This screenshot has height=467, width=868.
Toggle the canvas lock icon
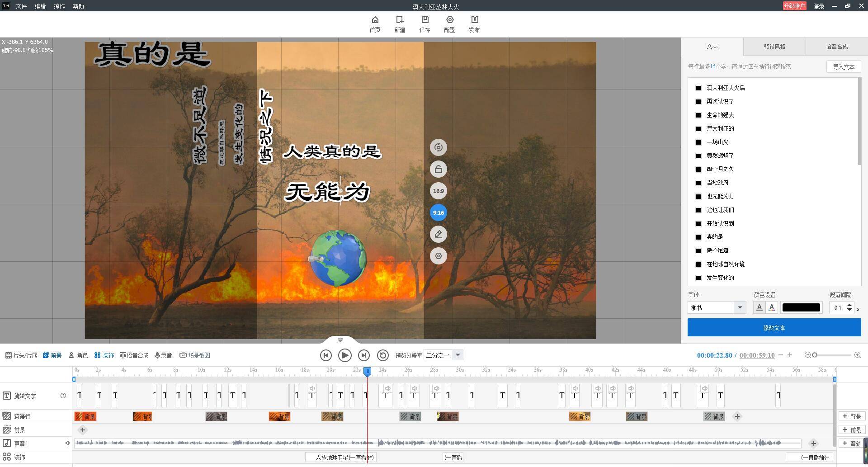(438, 169)
